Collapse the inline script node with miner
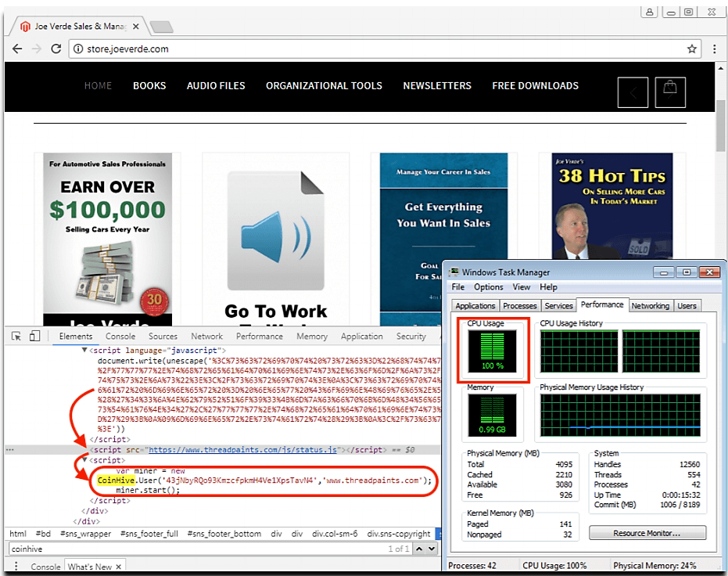Screen dimensions: 728x576 [x=84, y=460]
